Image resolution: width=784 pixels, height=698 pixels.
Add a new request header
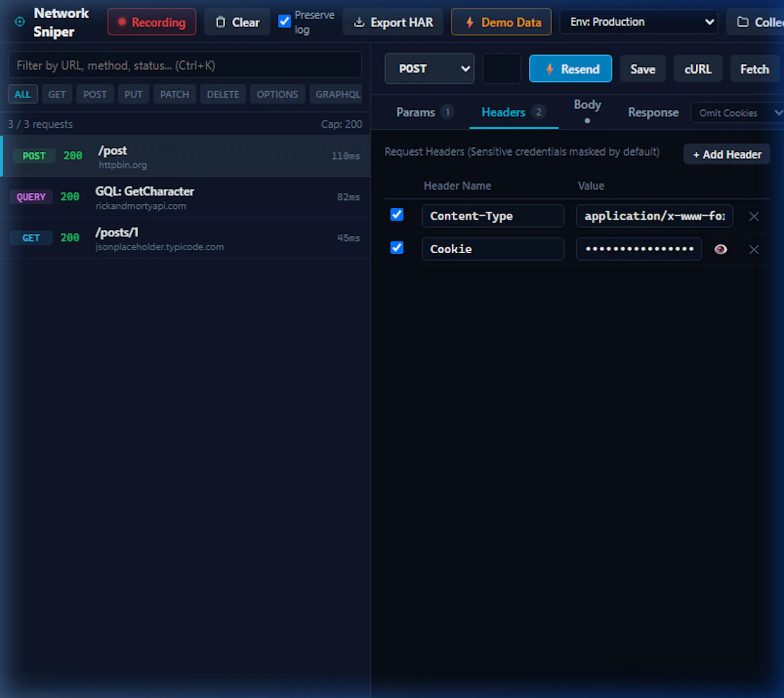[727, 154]
